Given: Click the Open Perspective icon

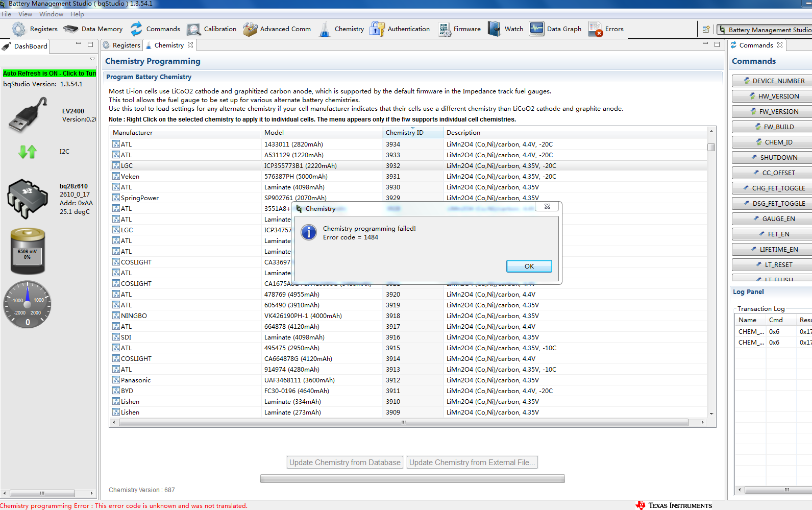Looking at the screenshot, I should point(706,30).
